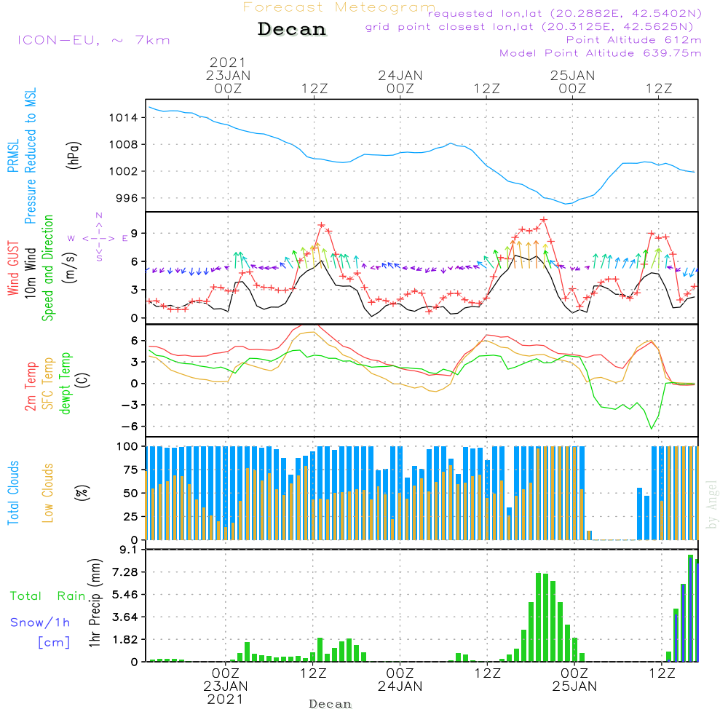Click the 'W' on the compass legend
This screenshot has height=728, width=728.
click(71, 239)
